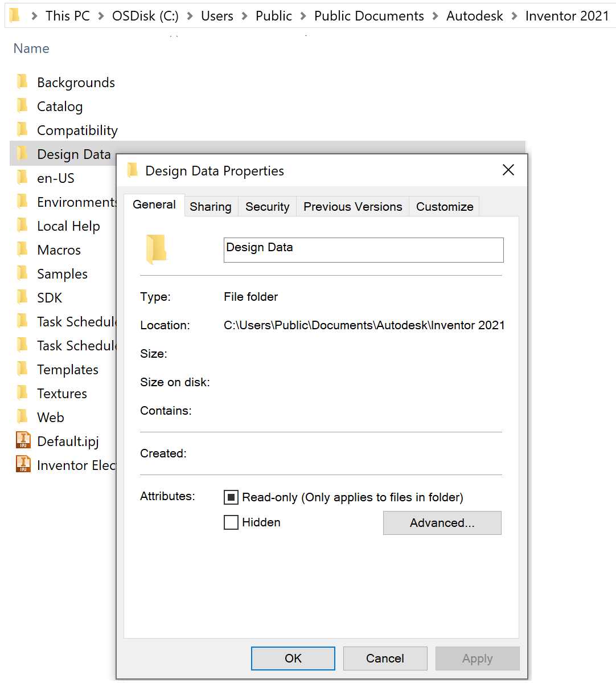The width and height of the screenshot is (616, 683).
Task: Select the Textures folder icon
Action: click(22, 393)
